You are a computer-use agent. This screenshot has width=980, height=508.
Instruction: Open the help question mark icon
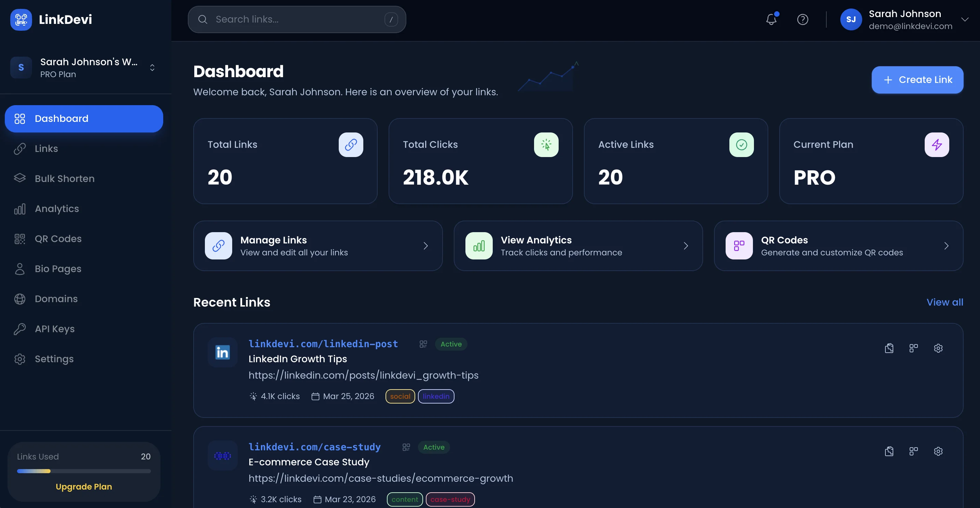(x=802, y=19)
